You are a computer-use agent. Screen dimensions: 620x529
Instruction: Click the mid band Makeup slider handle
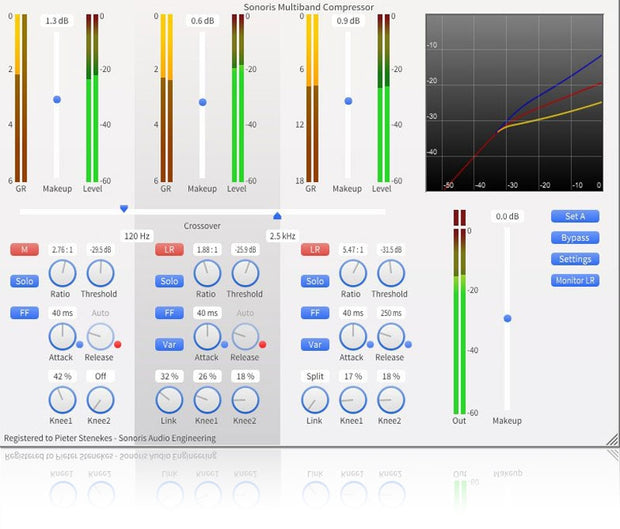click(202, 102)
